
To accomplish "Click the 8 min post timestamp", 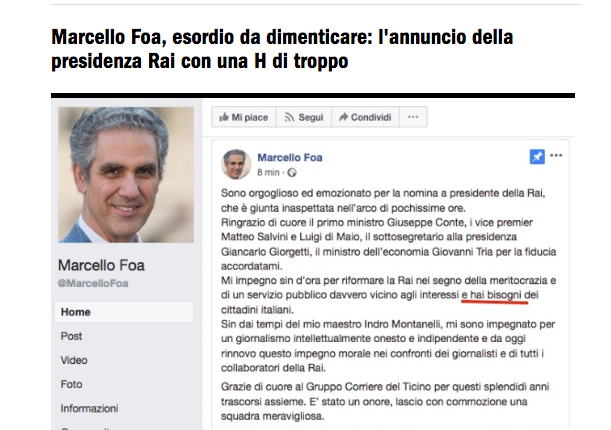I will [268, 173].
